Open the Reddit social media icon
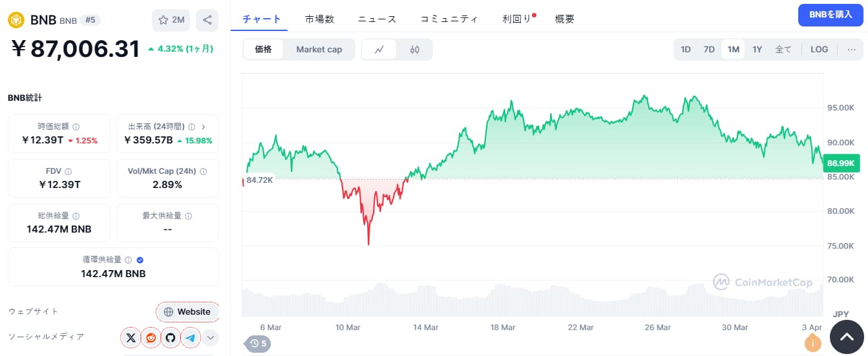The height and width of the screenshot is (356, 868). click(151, 337)
